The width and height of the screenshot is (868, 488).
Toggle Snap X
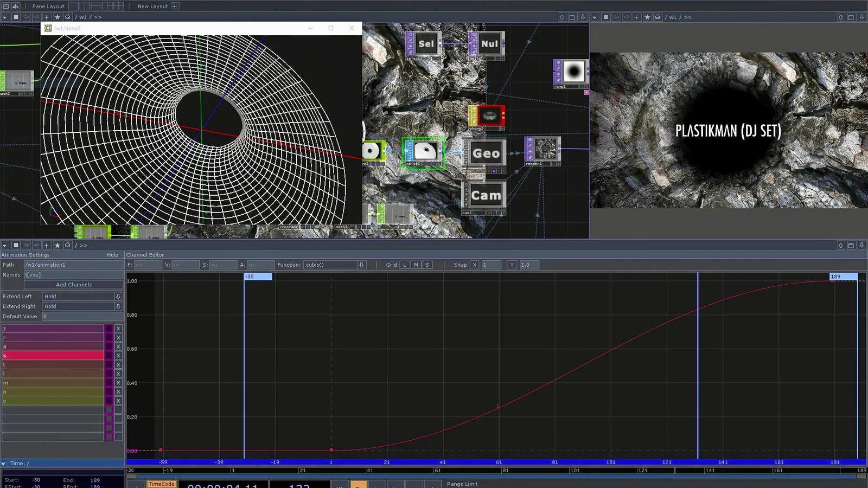tap(475, 265)
